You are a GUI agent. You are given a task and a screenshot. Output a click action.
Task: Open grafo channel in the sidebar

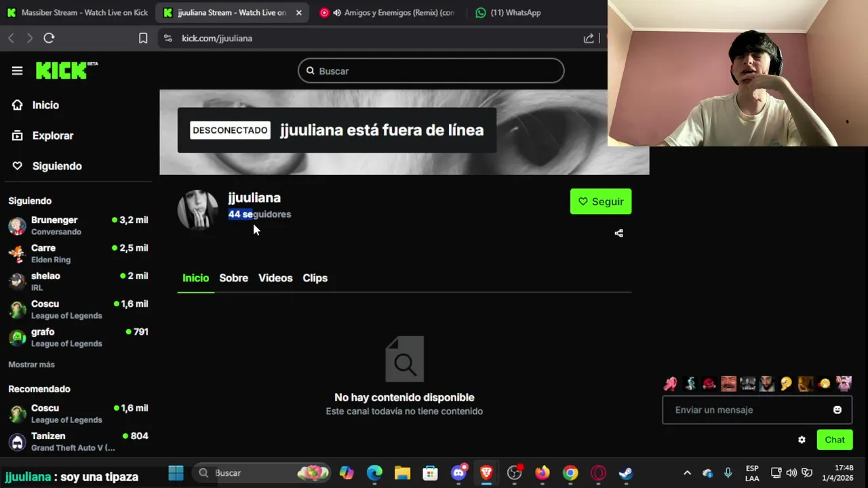point(78,337)
